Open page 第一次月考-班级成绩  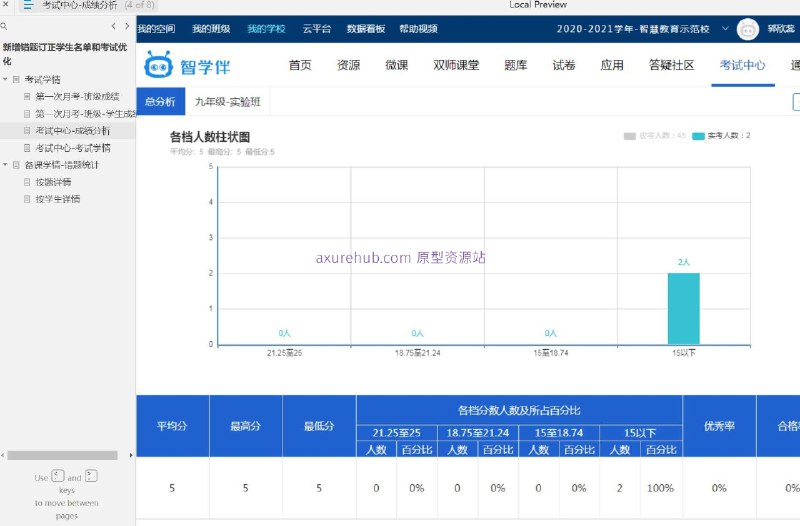(x=77, y=96)
